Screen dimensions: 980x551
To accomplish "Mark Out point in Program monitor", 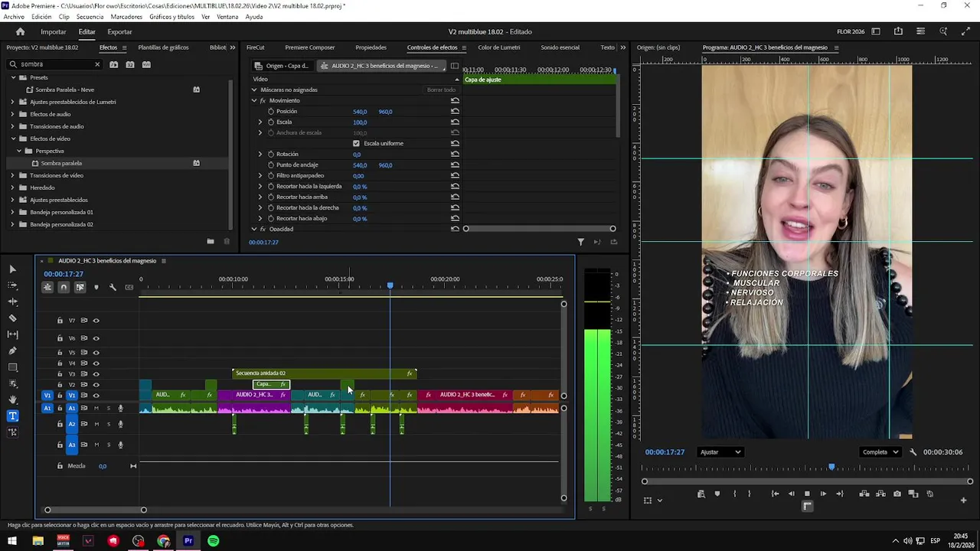I will [749, 494].
